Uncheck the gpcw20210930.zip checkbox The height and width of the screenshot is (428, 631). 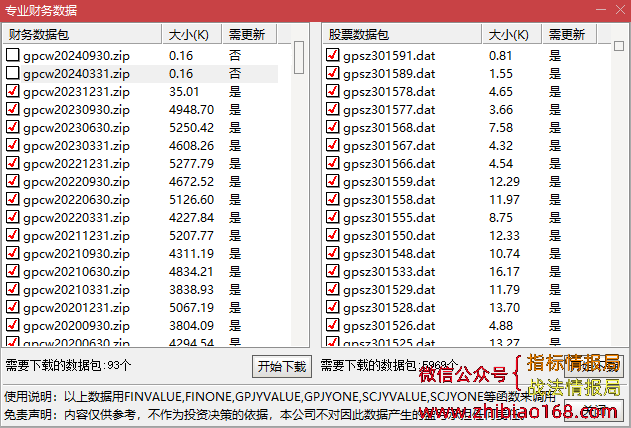(x=12, y=253)
